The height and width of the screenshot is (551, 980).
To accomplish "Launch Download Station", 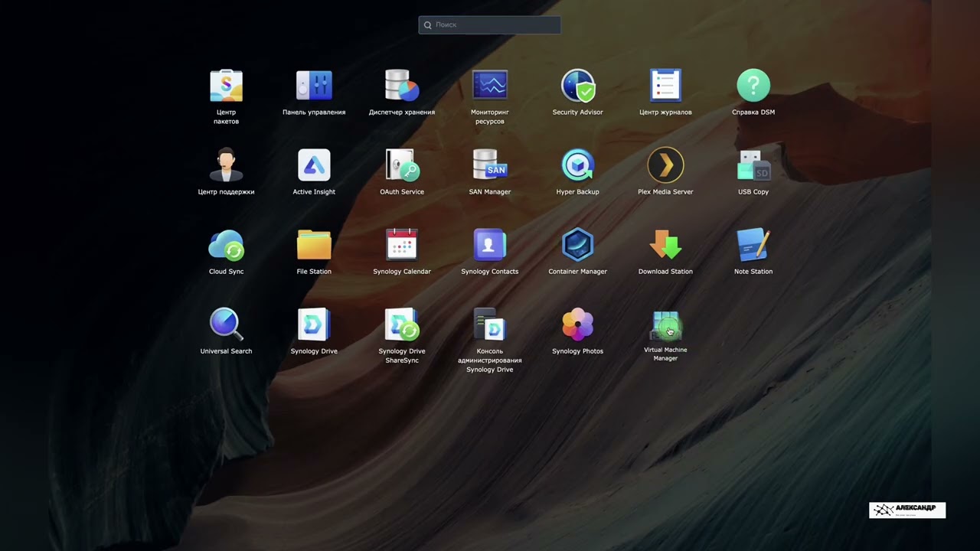I will coord(665,245).
